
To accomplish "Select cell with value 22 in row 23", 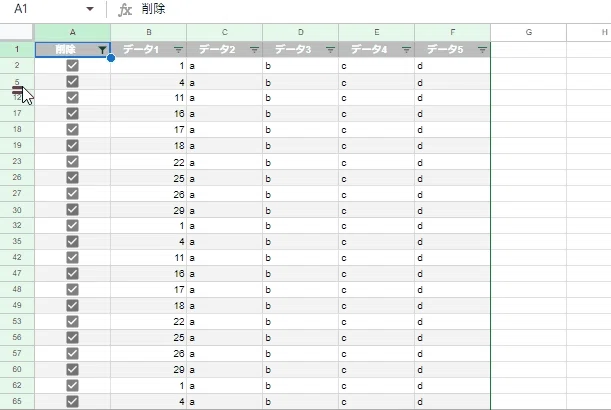I will tap(148, 162).
